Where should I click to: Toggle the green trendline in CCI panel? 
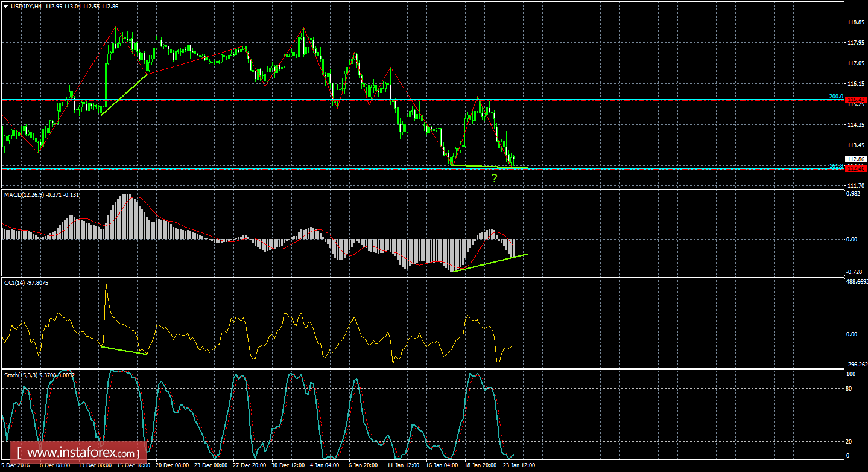[124, 350]
